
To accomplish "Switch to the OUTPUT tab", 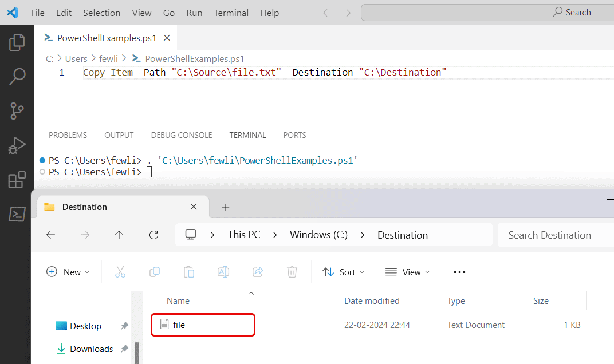I will click(119, 135).
